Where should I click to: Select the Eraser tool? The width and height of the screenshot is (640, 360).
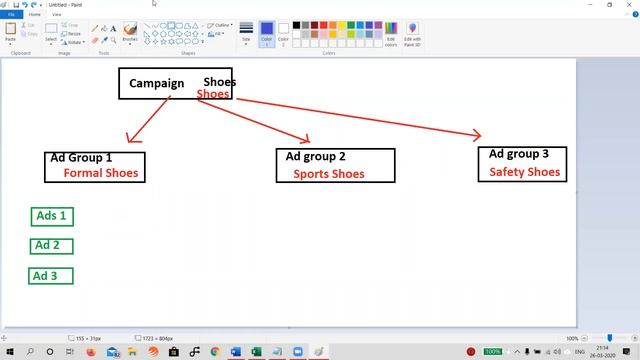(x=95, y=40)
